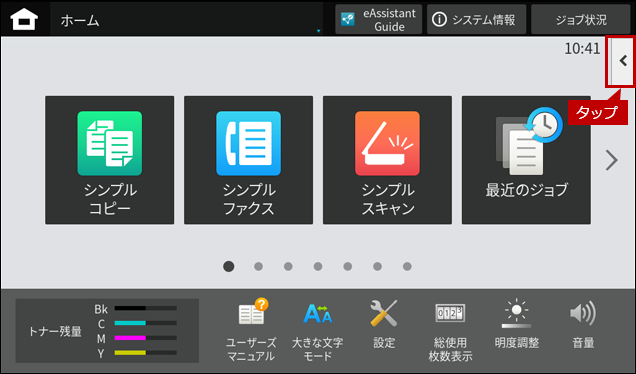Jump to seventh page indicator dot
The height and width of the screenshot is (374, 636).
407,266
